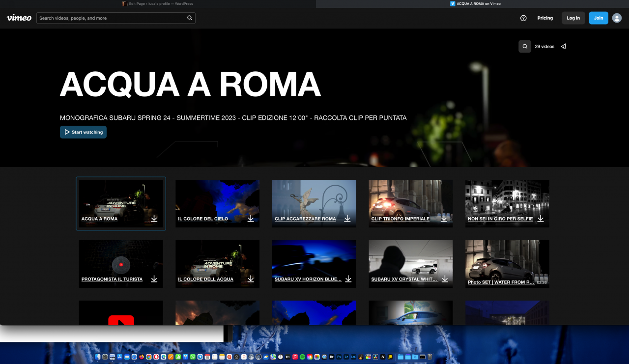629x364 pixels.
Task: Click the 02:26 duration label
Action: pos(542,282)
